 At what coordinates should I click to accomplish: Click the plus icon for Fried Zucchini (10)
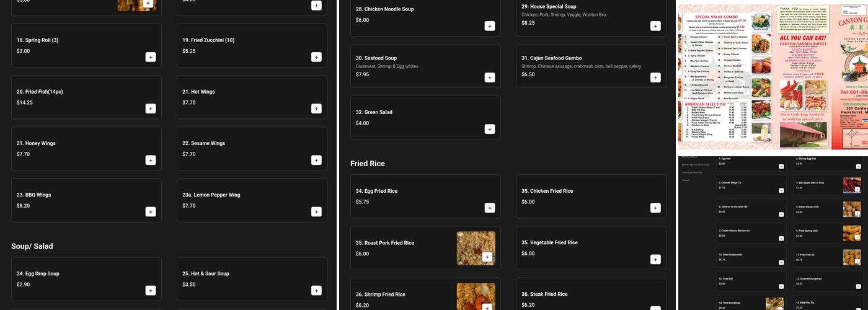point(316,57)
